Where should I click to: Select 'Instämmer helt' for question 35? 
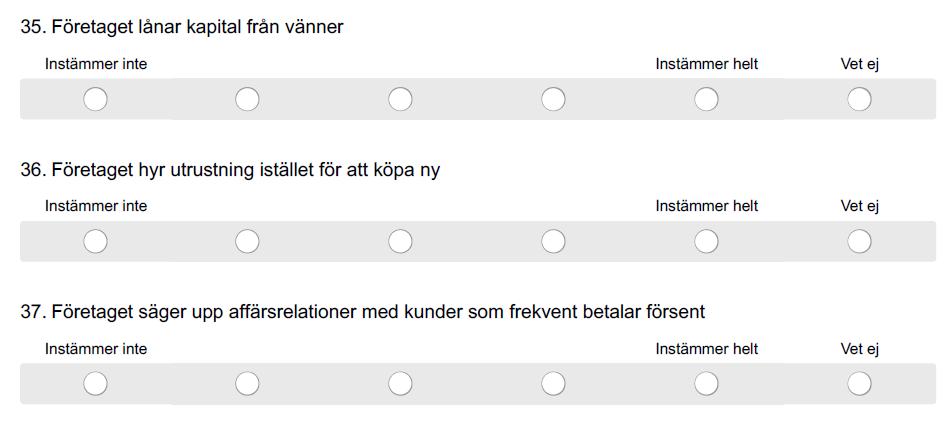[706, 99]
